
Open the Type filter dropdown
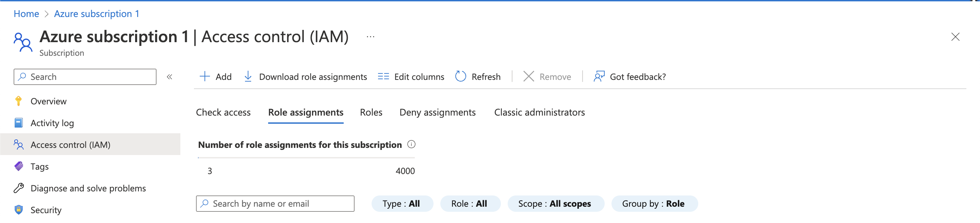[402, 204]
